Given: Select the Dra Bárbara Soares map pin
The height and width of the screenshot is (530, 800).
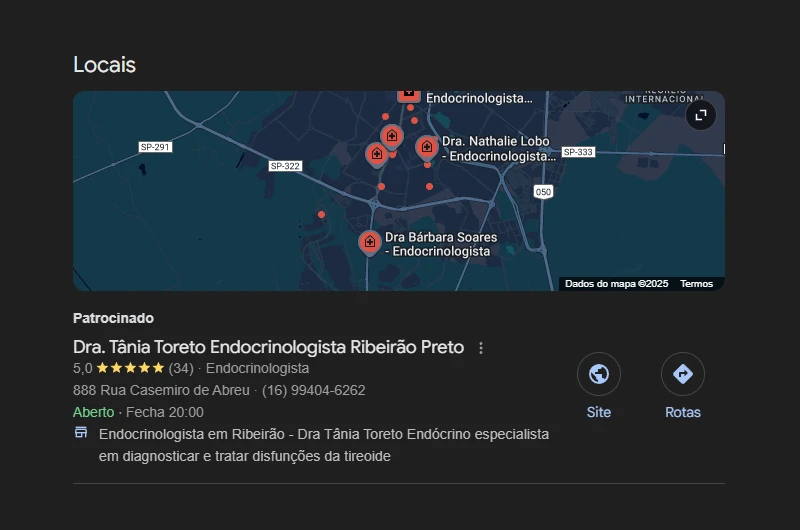Looking at the screenshot, I should [370, 241].
